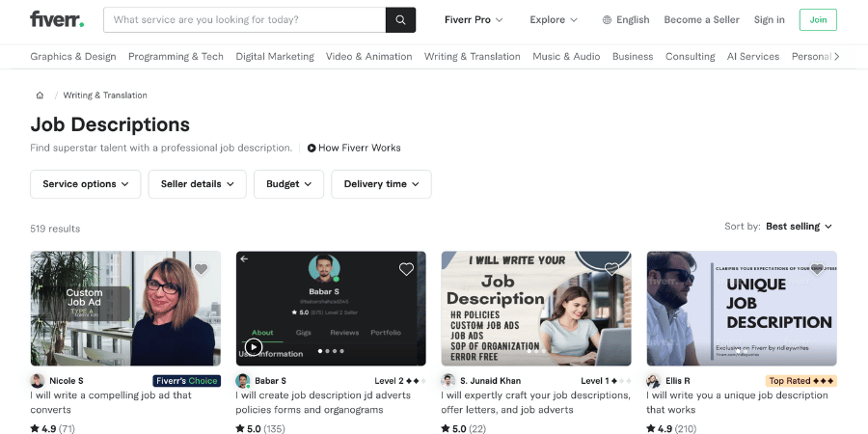Open S. Junaid Khan gig thumbnail
The image size is (868, 434).
[536, 309]
